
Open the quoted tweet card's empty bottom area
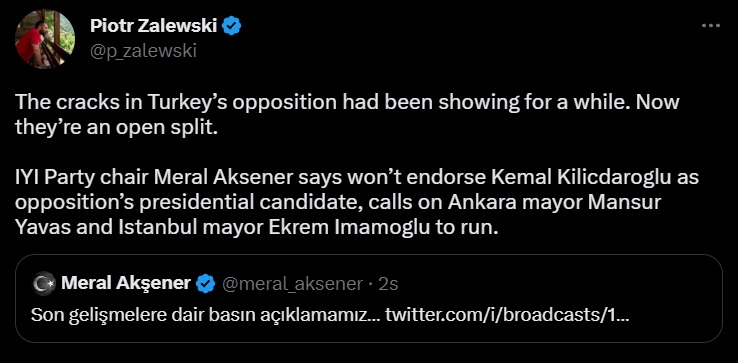click(369, 334)
